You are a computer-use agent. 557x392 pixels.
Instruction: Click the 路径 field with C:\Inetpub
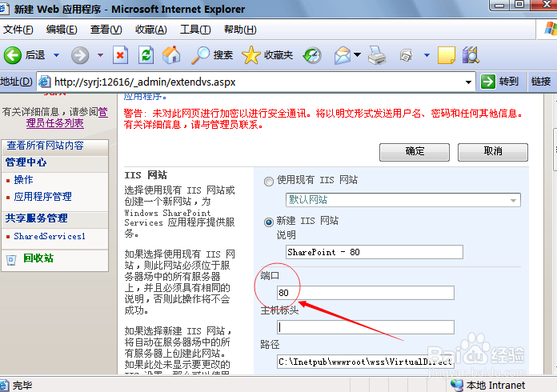tap(366, 362)
